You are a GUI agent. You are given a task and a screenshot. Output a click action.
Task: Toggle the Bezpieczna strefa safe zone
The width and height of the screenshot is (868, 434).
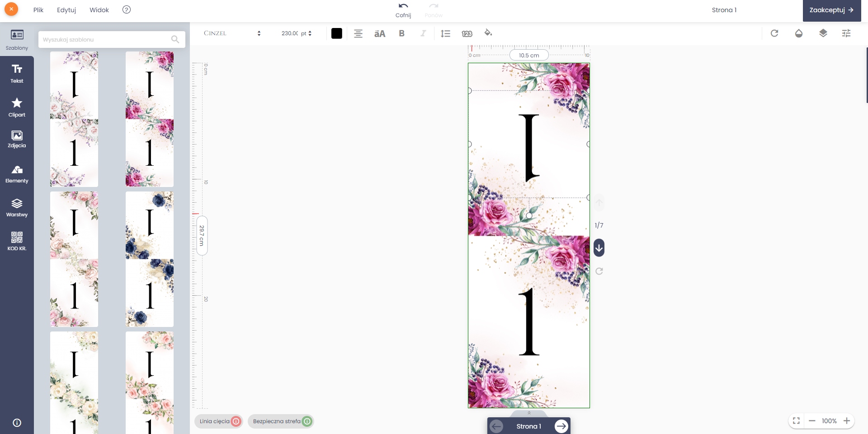pyautogui.click(x=281, y=421)
